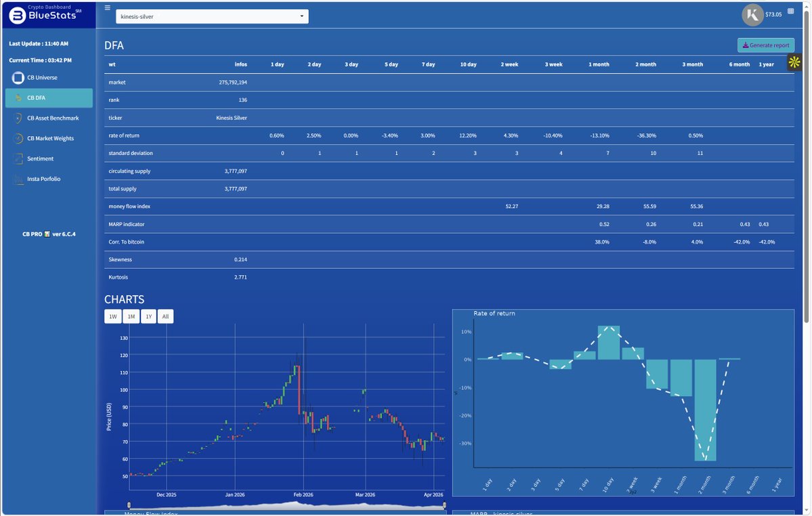Set chart range to 1Y
812x516 pixels.
(x=148, y=316)
